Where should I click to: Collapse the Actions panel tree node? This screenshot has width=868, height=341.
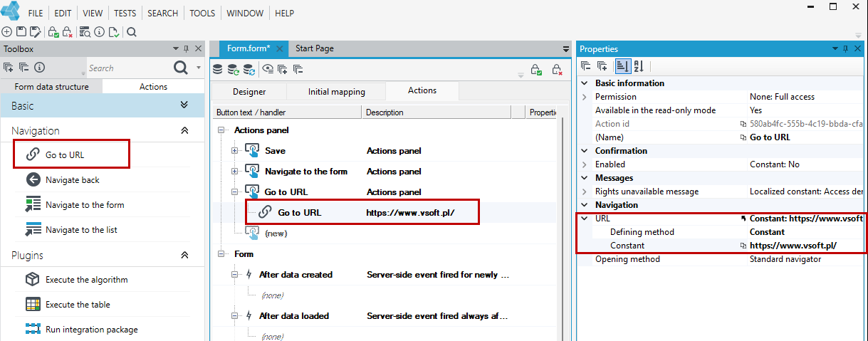pyautogui.click(x=221, y=130)
